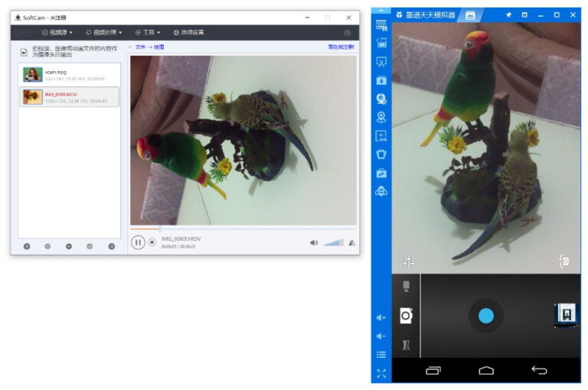Switch between front and rear camera
588x390 pixels.
click(x=564, y=262)
